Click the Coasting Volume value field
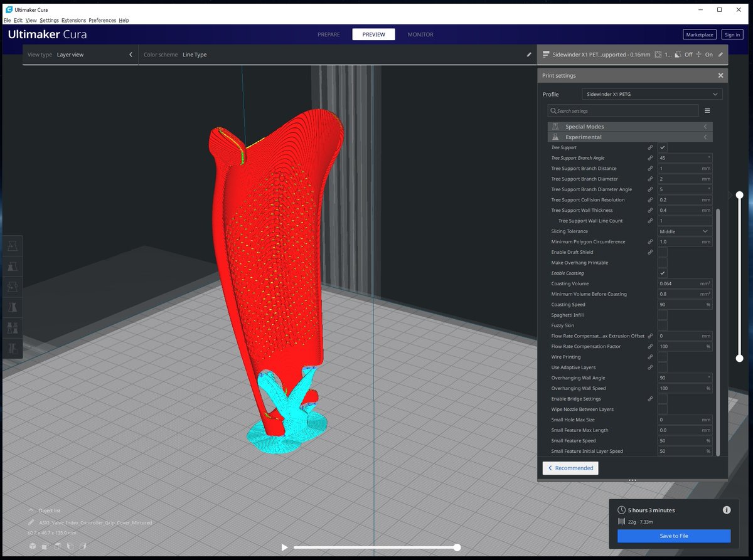Screen dimensions: 753x560 (685, 283)
